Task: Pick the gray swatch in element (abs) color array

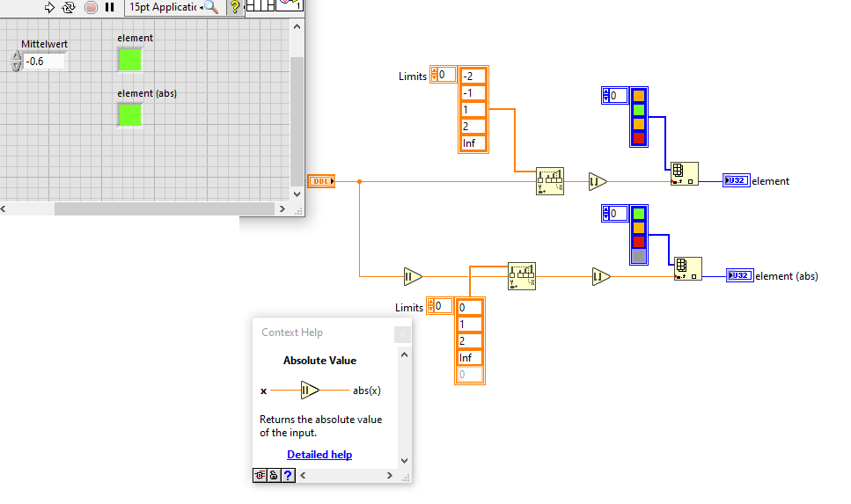Action: [x=639, y=256]
